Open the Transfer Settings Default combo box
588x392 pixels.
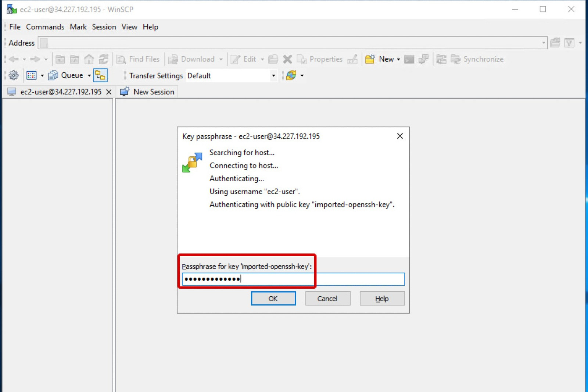click(232, 76)
